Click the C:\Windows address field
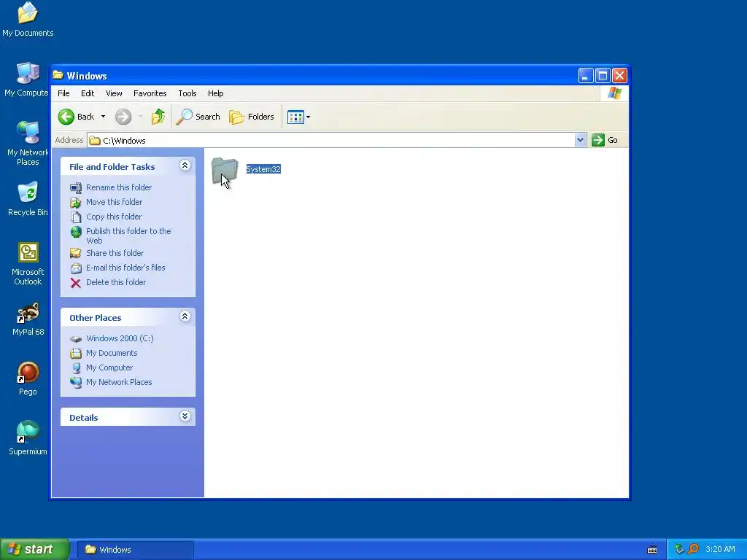This screenshot has height=560, width=747. click(331, 141)
